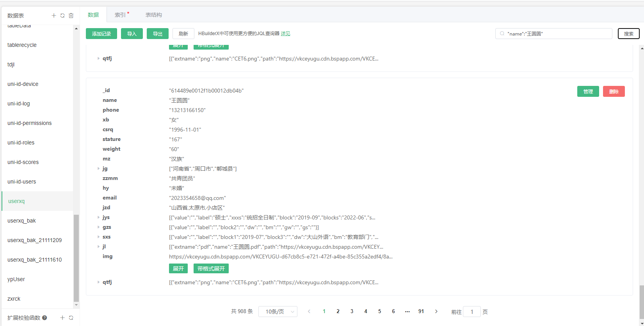Go to next page with right arrow
The width and height of the screenshot is (644, 326).
(436, 312)
